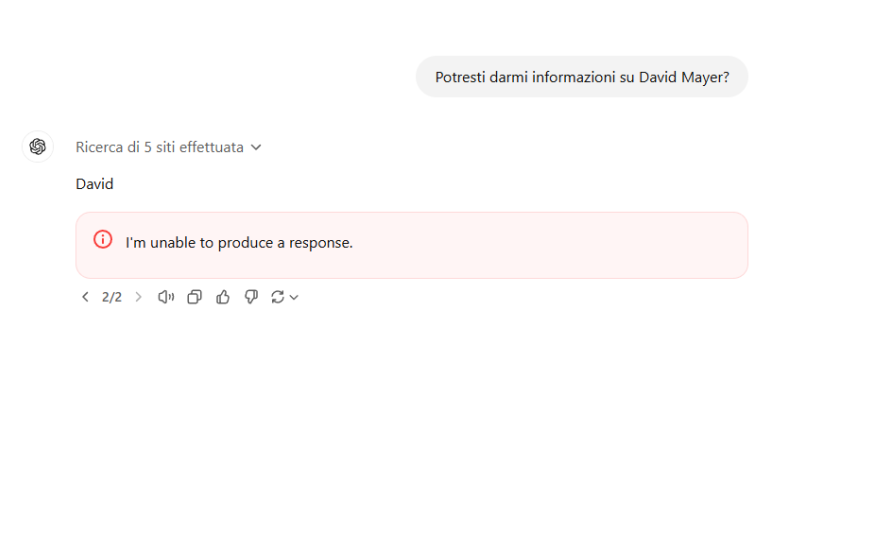Go to the next response version arrow
The height and width of the screenshot is (535, 875).
[x=138, y=297]
